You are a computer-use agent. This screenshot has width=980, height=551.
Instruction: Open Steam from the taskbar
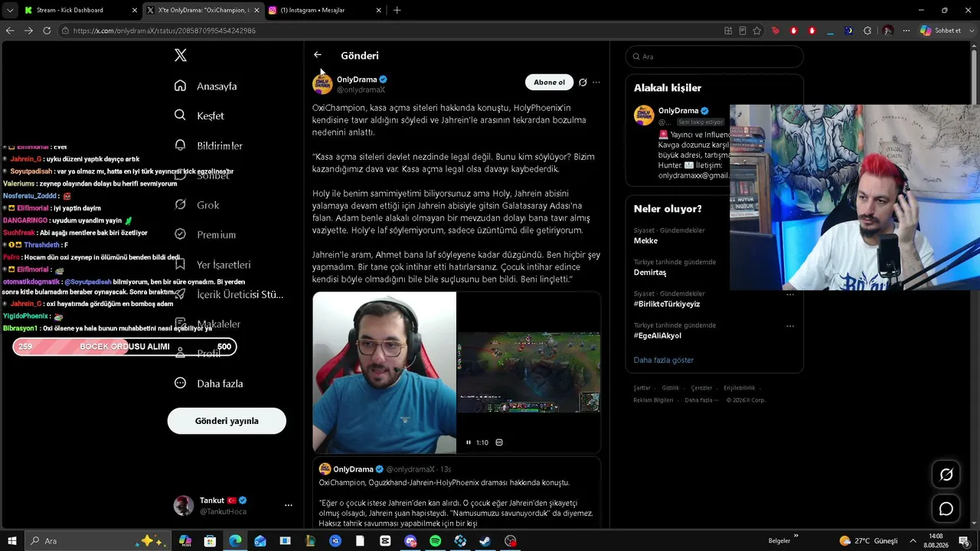tap(485, 541)
